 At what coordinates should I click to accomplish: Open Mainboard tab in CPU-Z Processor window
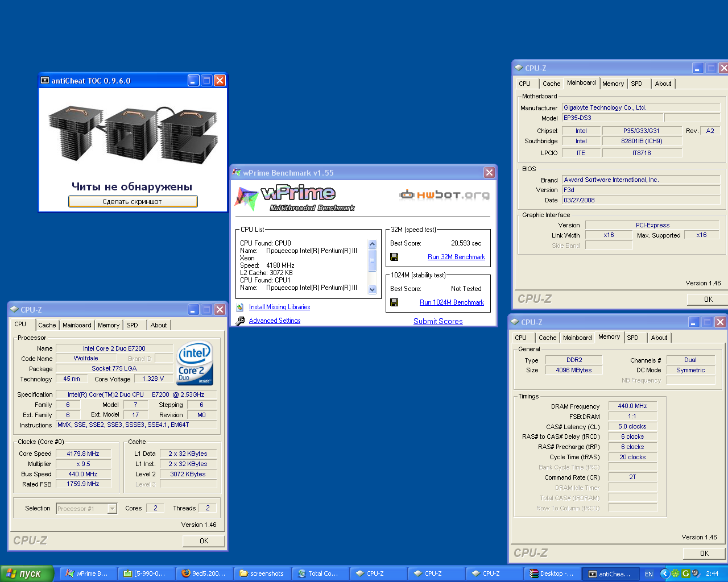pos(77,325)
